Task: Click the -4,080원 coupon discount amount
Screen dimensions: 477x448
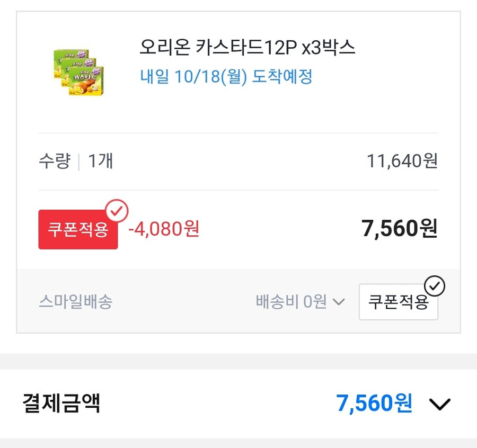Action: [164, 229]
